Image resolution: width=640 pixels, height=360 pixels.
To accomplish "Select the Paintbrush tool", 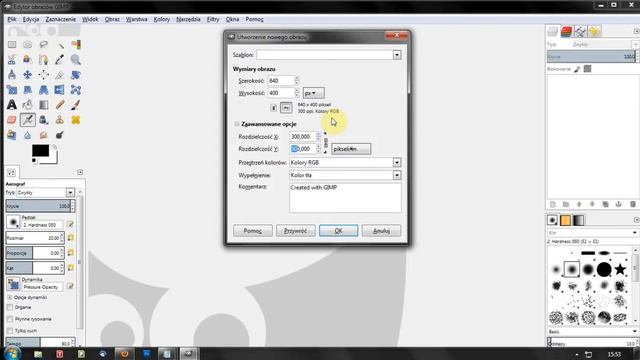I will tap(76, 105).
